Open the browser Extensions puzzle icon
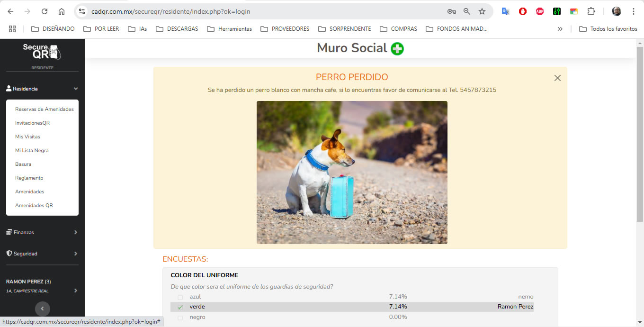This screenshot has height=327, width=644. (x=591, y=11)
